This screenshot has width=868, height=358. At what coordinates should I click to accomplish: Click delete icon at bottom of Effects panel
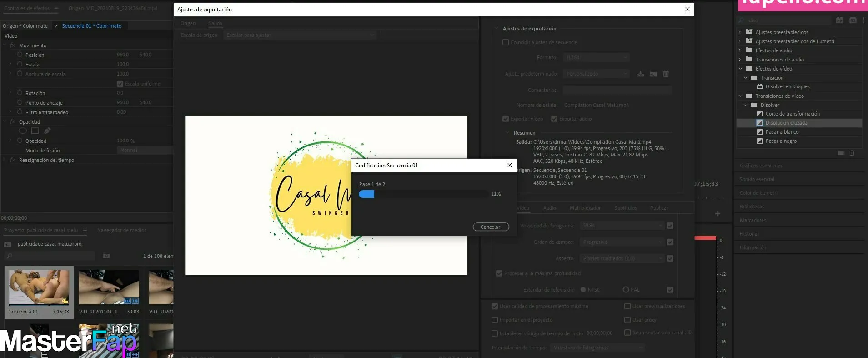coord(852,153)
